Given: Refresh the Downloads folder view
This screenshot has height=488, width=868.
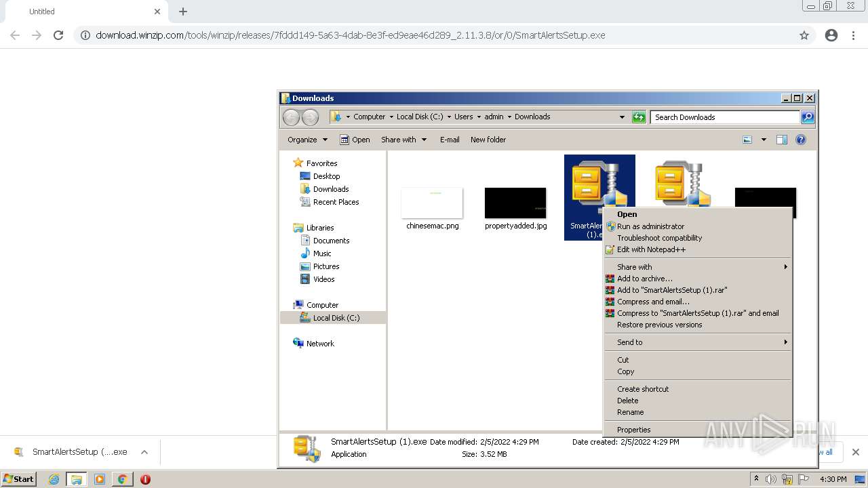Looking at the screenshot, I should pyautogui.click(x=639, y=117).
